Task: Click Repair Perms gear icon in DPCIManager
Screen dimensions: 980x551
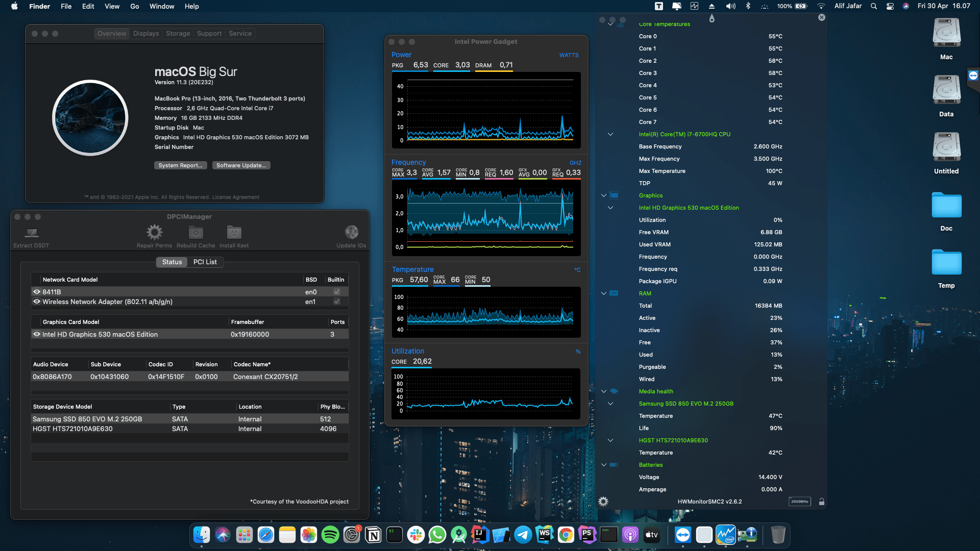Action: 154,233
